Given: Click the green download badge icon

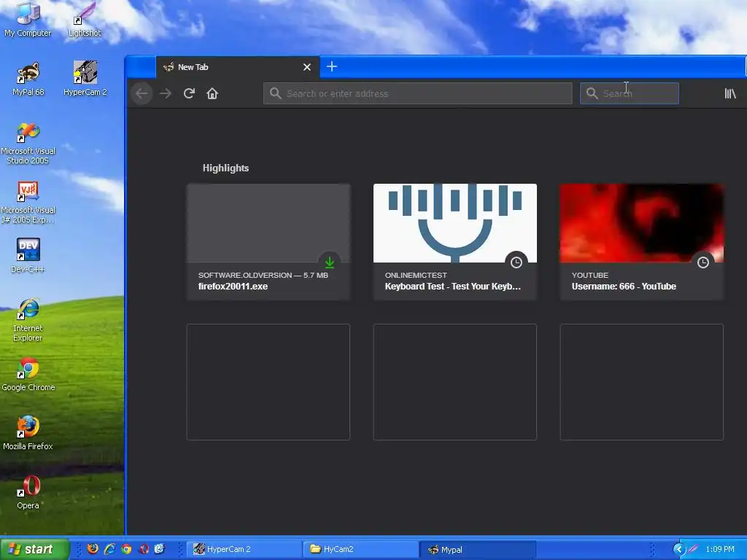Looking at the screenshot, I should (x=330, y=262).
